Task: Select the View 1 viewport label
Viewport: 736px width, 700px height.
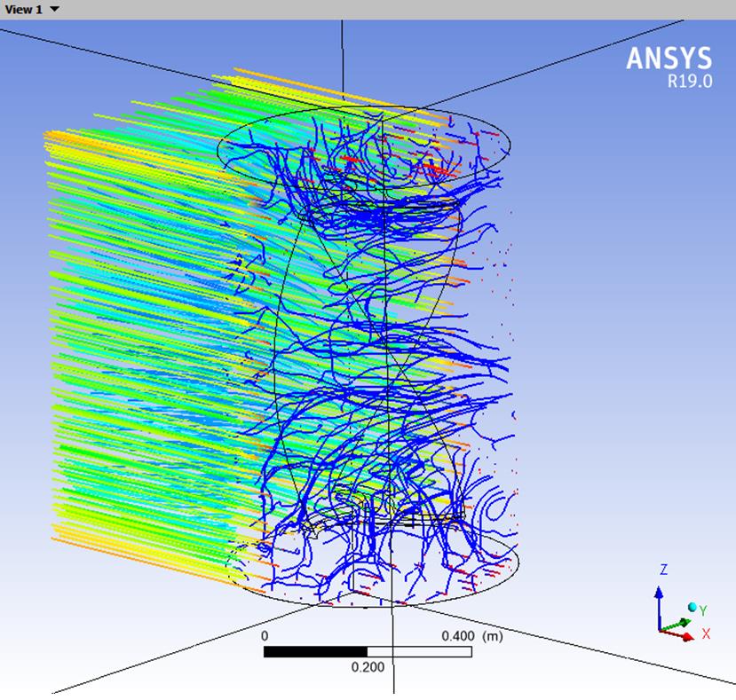Action: (x=23, y=10)
